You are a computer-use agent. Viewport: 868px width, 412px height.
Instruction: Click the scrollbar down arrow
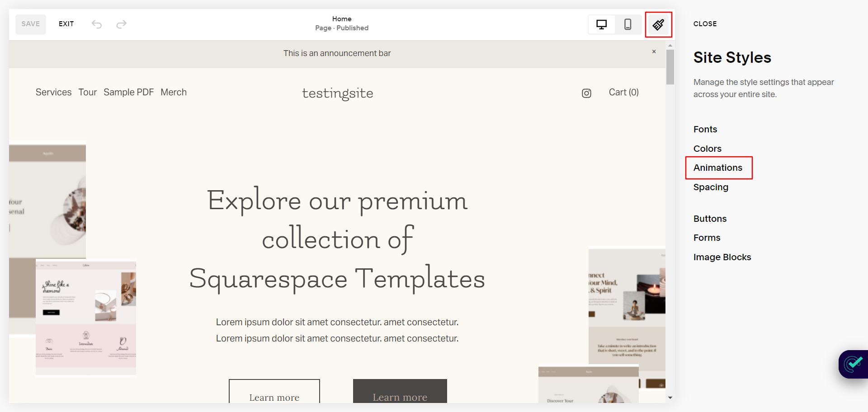pos(670,398)
